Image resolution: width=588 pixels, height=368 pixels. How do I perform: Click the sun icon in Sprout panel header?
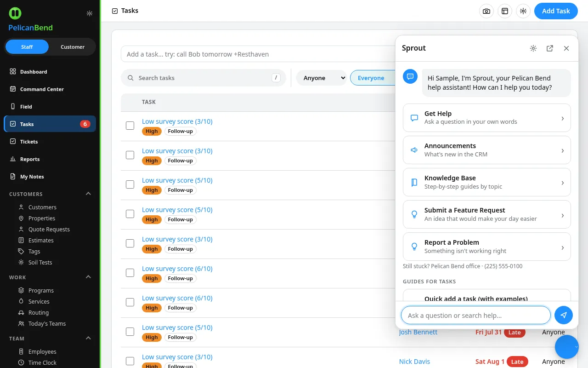(533, 48)
